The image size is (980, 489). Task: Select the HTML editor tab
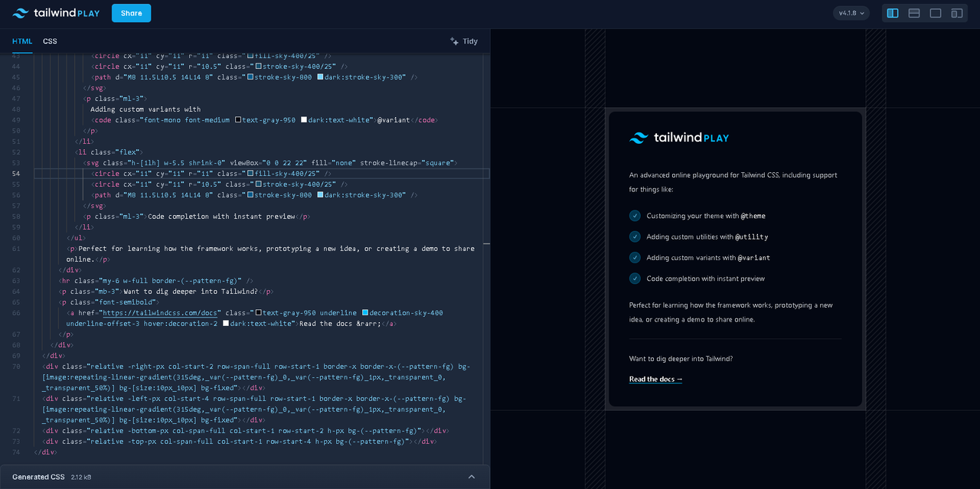coord(22,41)
